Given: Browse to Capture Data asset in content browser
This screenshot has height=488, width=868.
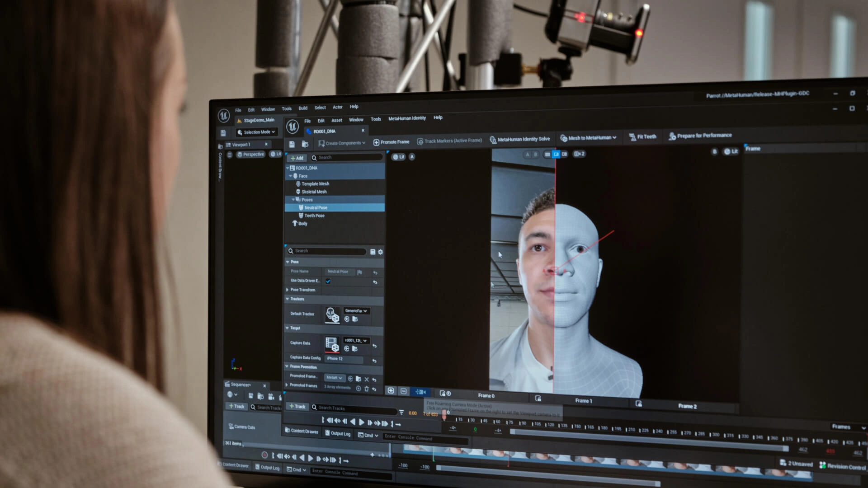Looking at the screenshot, I should coord(355,349).
